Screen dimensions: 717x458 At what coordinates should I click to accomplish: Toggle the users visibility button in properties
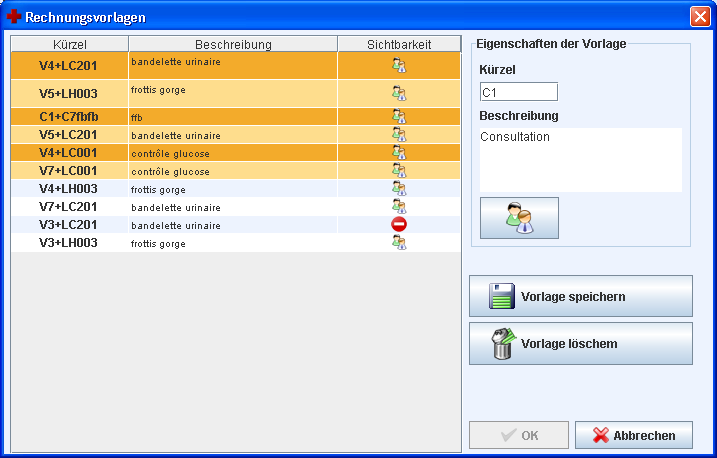(x=519, y=218)
